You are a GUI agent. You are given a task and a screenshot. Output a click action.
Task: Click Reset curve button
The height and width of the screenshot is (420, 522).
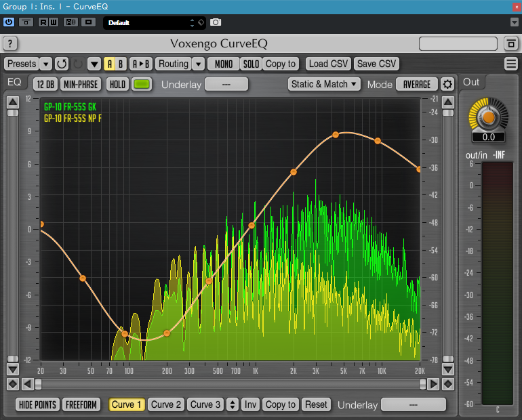(x=317, y=404)
